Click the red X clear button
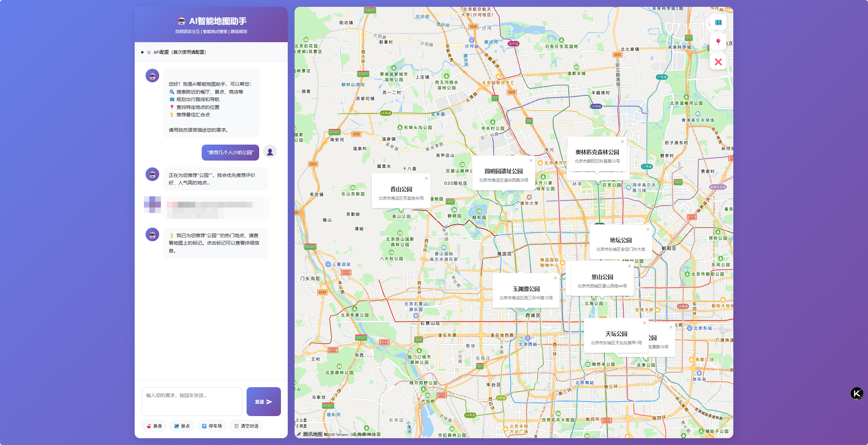The image size is (868, 445). click(718, 62)
